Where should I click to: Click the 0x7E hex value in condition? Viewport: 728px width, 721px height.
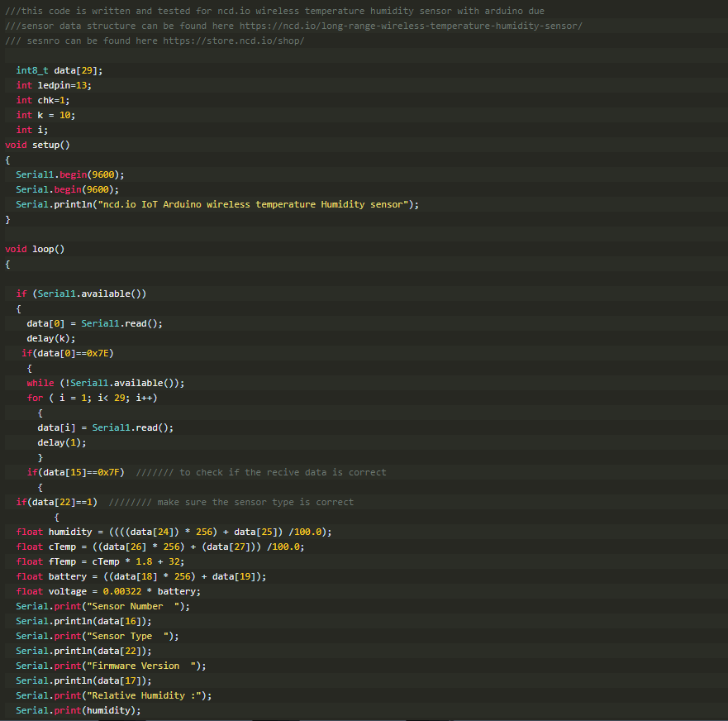(x=100, y=353)
